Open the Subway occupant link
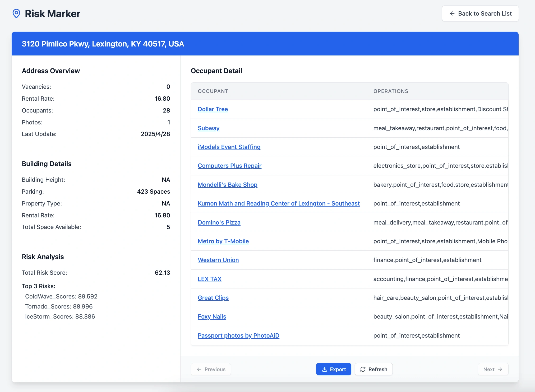Viewport: 535px width, 392px height. [x=209, y=128]
